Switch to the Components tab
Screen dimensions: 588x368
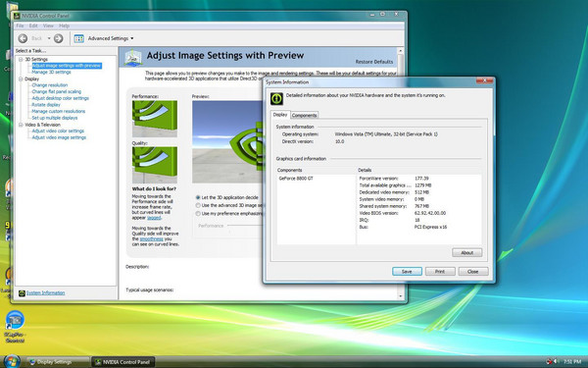pos(304,115)
